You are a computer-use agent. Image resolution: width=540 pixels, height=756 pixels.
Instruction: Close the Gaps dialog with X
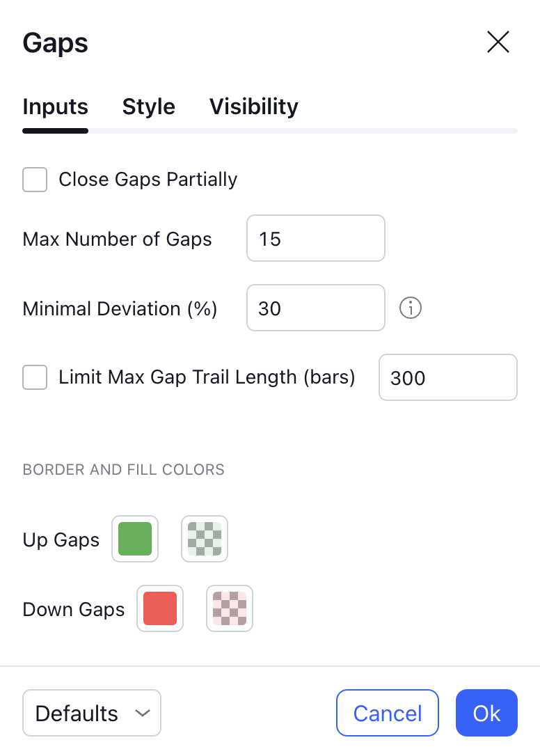coord(498,42)
